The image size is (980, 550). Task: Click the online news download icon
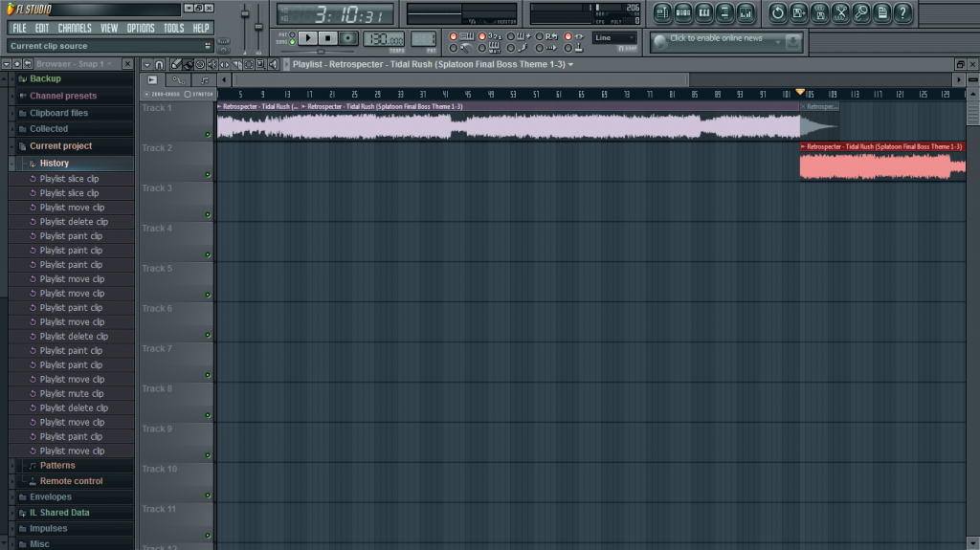tap(792, 42)
